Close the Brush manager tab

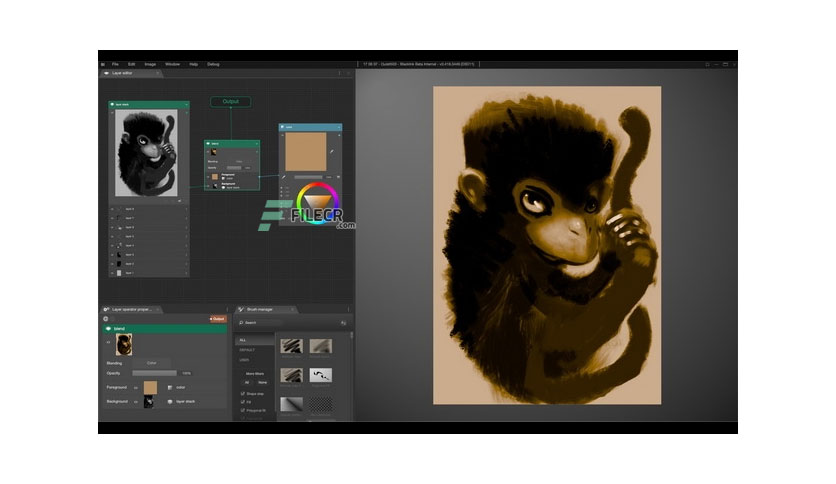(x=292, y=310)
